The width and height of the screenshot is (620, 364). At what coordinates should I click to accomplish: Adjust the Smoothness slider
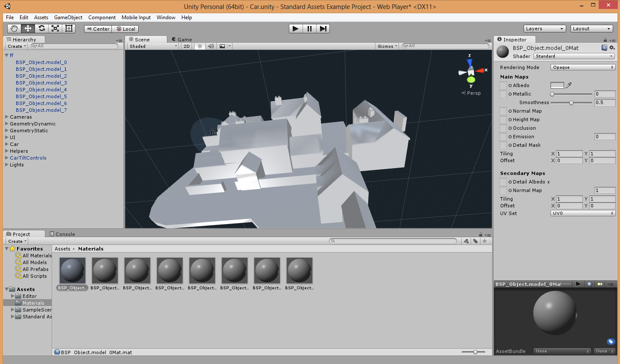(571, 103)
